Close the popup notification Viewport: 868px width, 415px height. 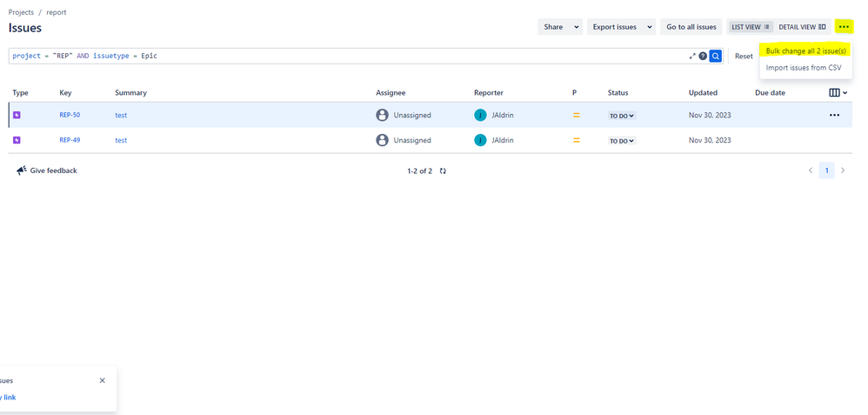[x=103, y=381]
